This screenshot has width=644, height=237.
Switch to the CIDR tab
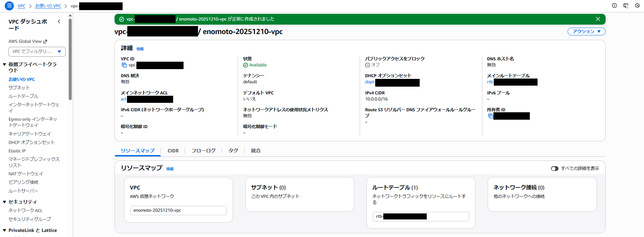[173, 151]
